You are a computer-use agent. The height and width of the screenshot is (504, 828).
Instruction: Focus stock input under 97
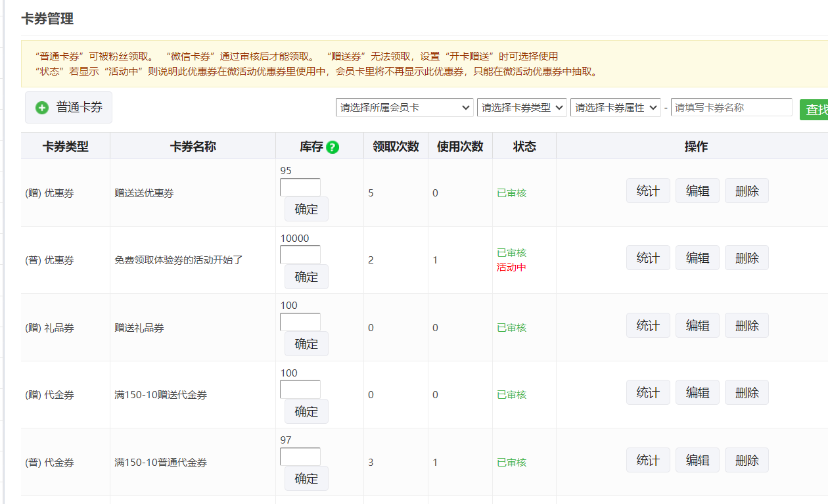pyautogui.click(x=300, y=457)
